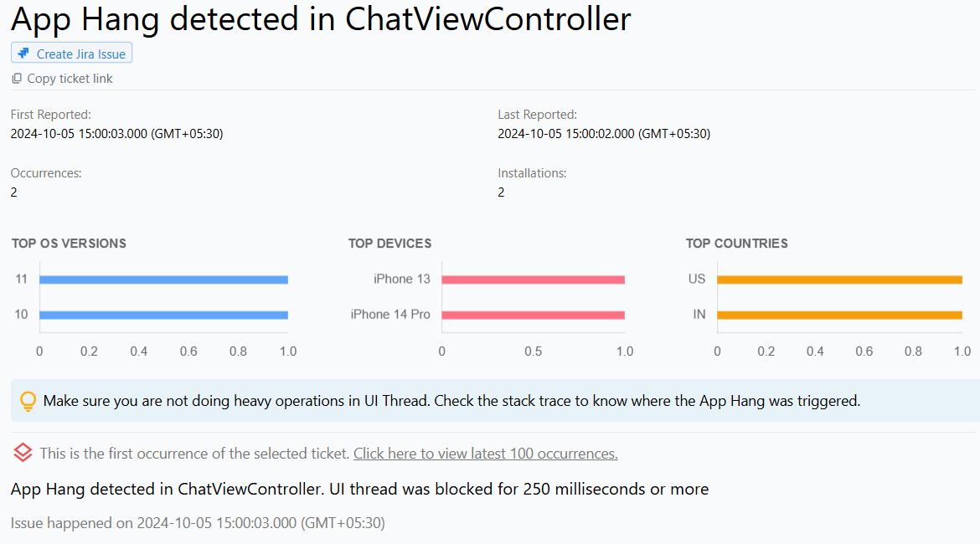Select the orange US country bar
980x544 pixels.
pos(839,280)
